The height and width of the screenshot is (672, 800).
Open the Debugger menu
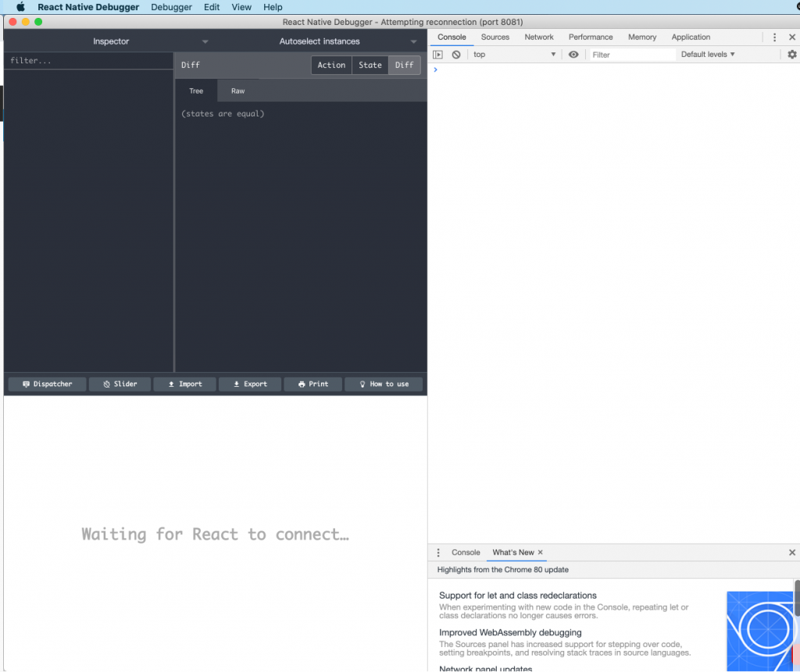(171, 7)
